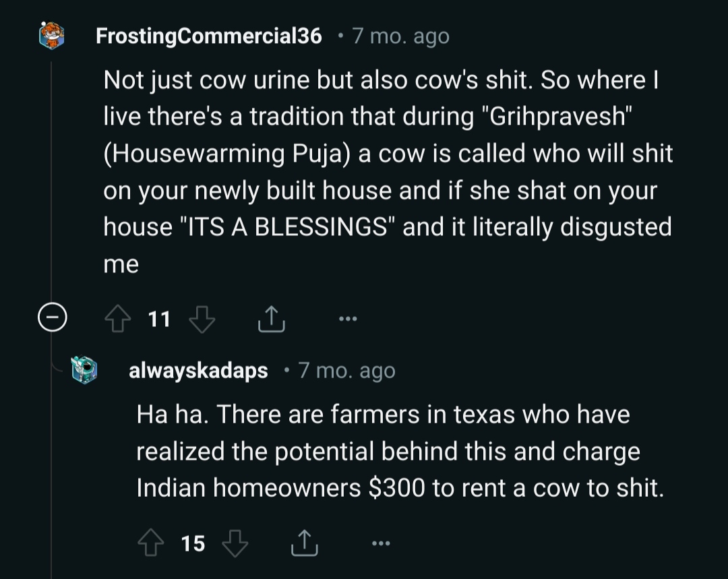Visit the alwayskadaps username profile

(198, 371)
